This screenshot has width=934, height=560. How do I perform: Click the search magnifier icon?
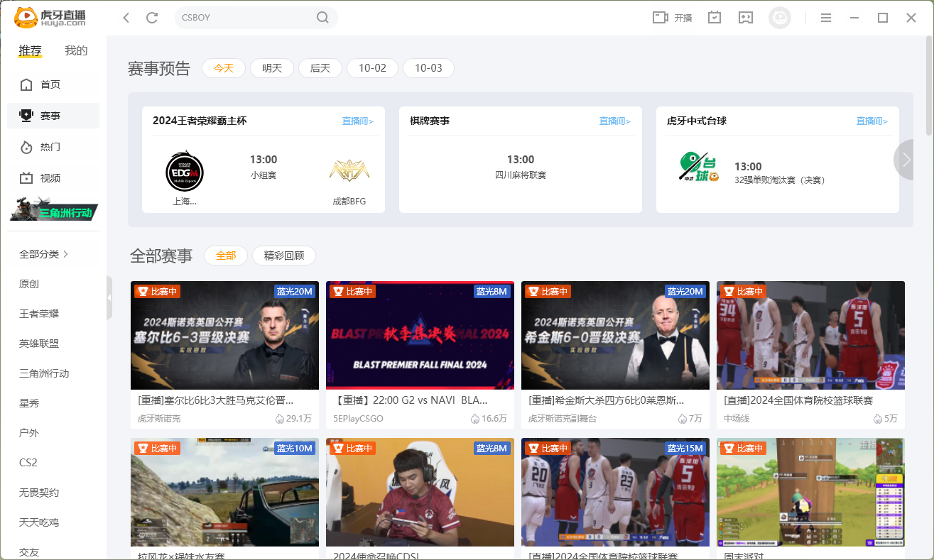tap(322, 18)
